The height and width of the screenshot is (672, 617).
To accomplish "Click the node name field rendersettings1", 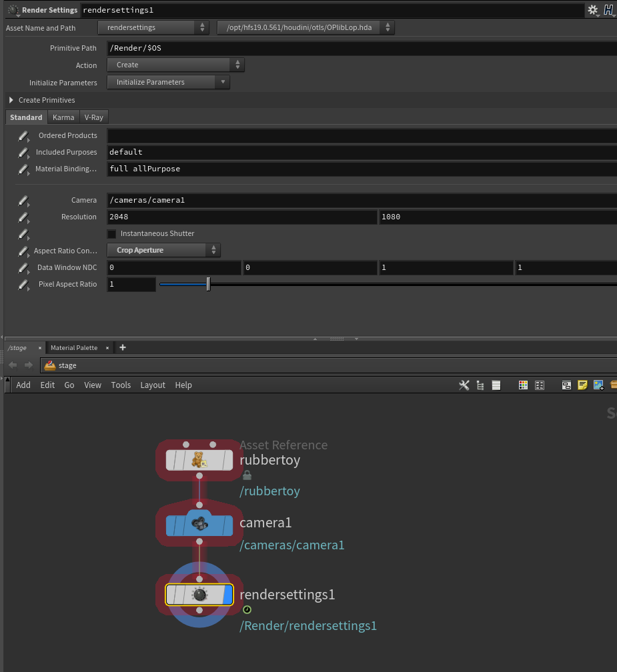I will coord(332,10).
